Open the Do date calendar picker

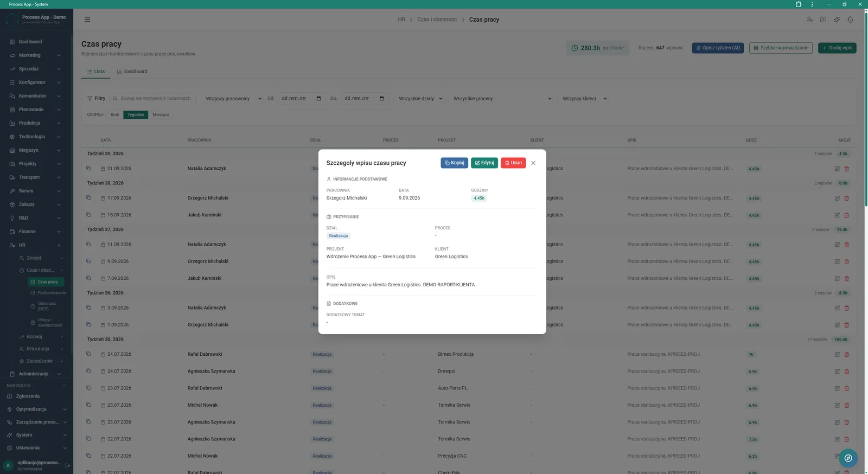tap(381, 99)
